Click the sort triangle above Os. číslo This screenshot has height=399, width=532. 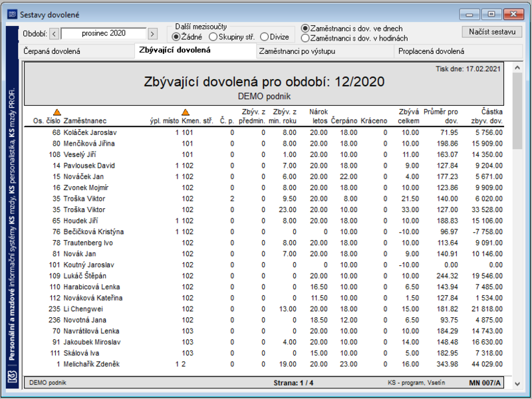click(x=57, y=112)
